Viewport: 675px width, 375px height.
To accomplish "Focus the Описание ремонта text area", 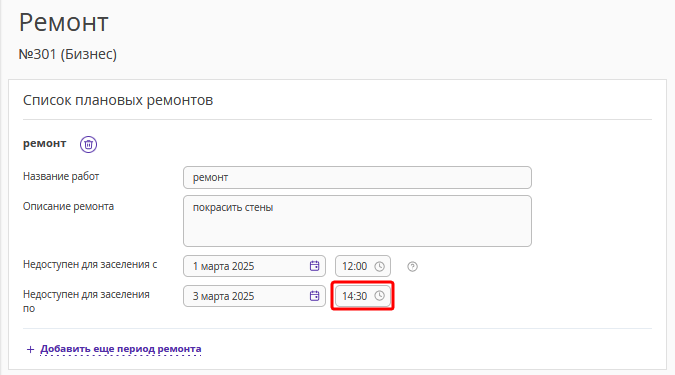I will point(357,221).
